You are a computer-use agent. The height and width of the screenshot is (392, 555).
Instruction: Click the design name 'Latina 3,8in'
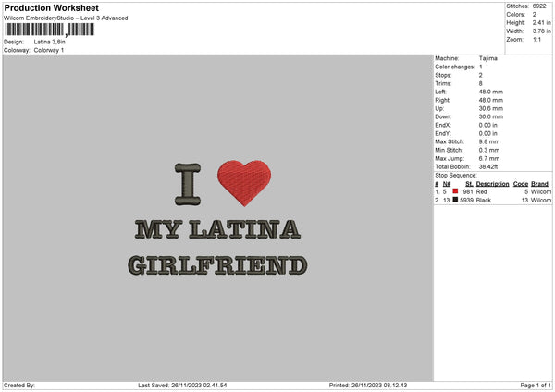[50, 42]
